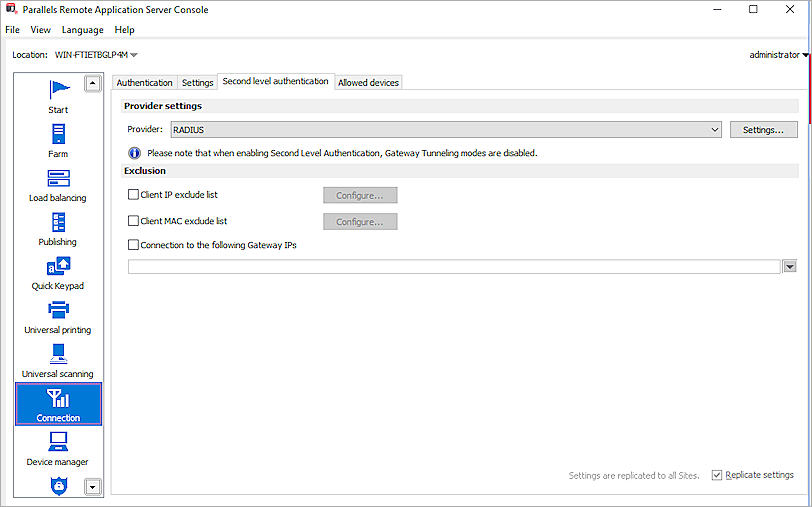This screenshot has height=507, width=812.
Task: Open the Universal scanning category
Action: point(58,361)
